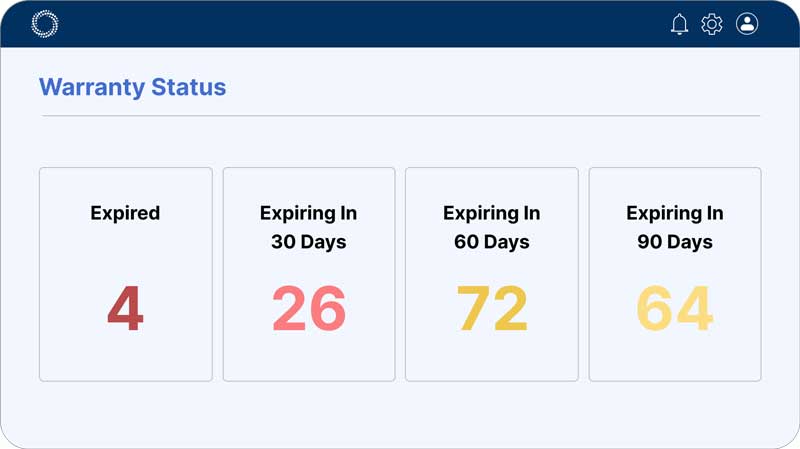
Task: Click the number 26 count
Action: point(308,309)
